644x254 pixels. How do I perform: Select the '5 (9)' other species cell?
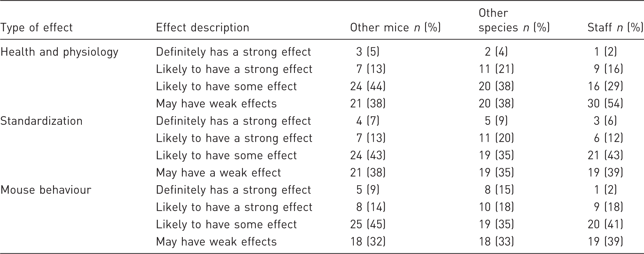click(x=496, y=121)
